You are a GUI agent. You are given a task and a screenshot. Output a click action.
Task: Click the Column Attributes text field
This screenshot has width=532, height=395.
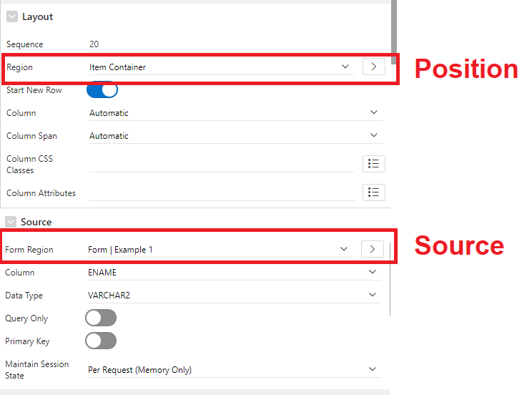coord(221,192)
